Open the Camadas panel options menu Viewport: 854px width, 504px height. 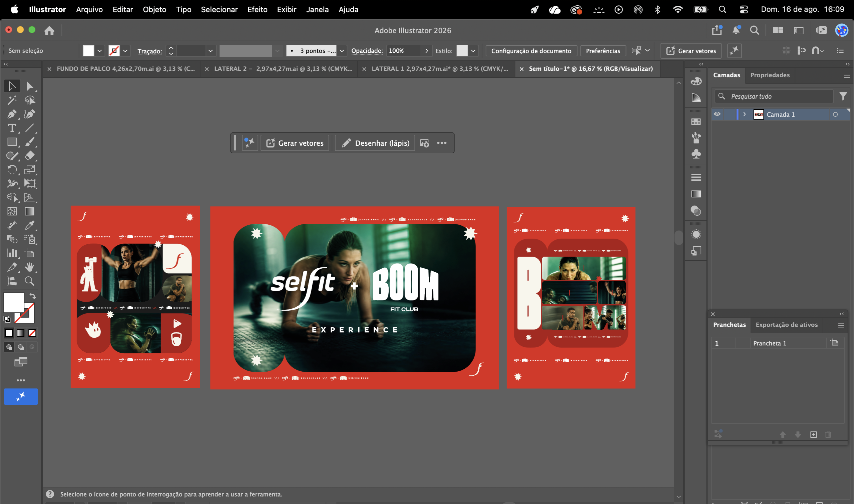pos(847,76)
